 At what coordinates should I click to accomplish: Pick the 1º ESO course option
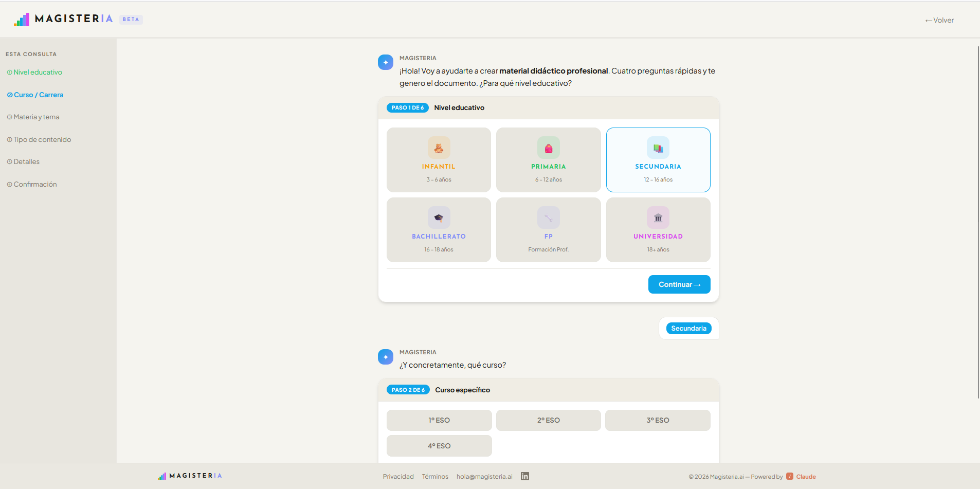point(439,420)
